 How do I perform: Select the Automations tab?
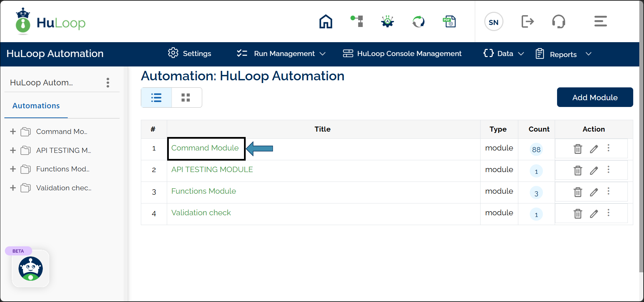point(36,106)
